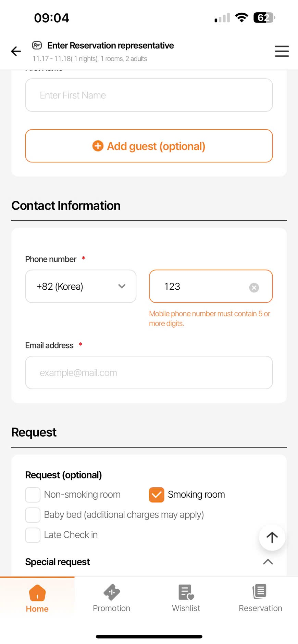Tap the Wishlist heart-list icon
This screenshot has width=298, height=644.
click(x=186, y=592)
